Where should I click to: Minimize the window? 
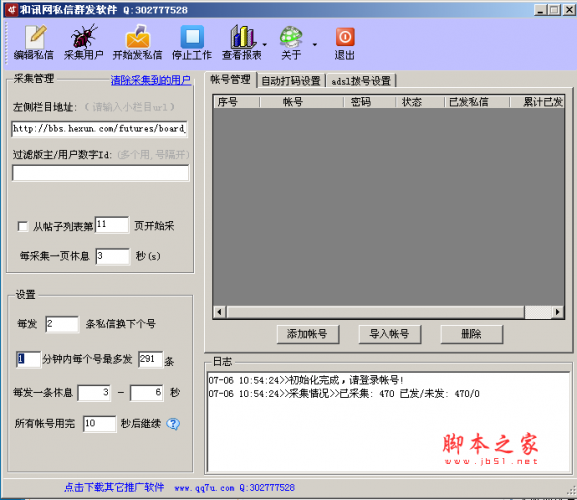[x=540, y=10]
